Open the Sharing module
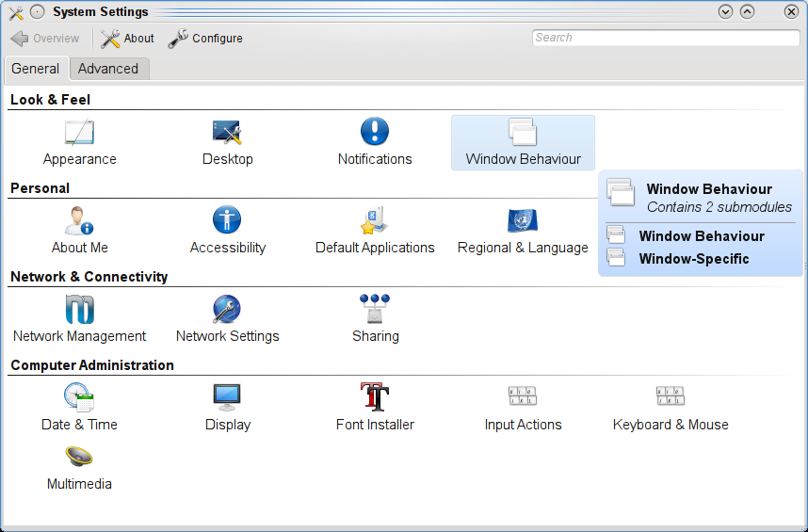 [375, 319]
